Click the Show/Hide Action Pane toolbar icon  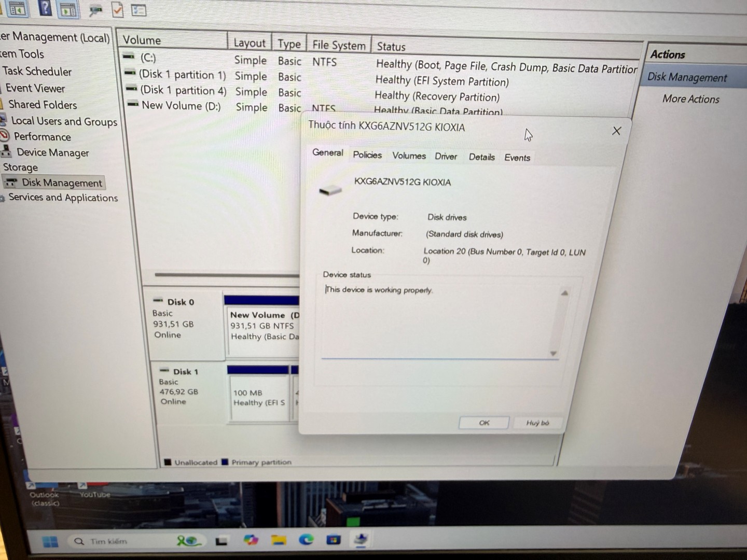[x=68, y=9]
